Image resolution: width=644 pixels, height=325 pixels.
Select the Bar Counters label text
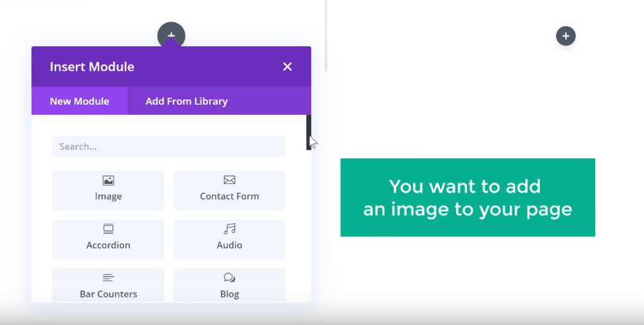pyautogui.click(x=108, y=294)
